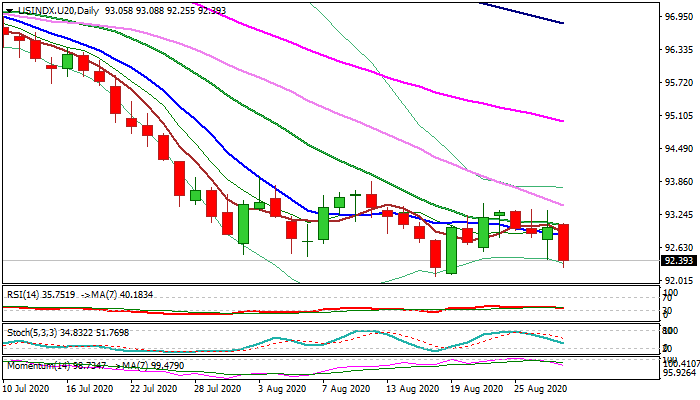Click the 3 Aug 2020 date label

[x=273, y=387]
